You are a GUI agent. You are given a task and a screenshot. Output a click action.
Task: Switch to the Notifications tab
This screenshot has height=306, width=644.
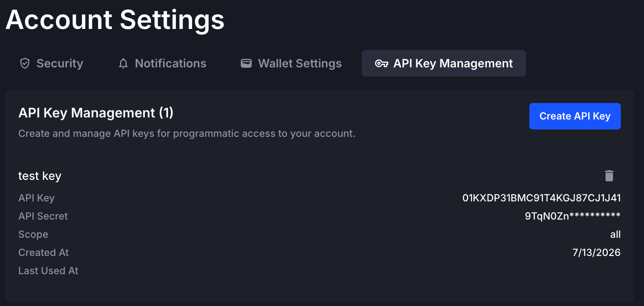tap(162, 63)
